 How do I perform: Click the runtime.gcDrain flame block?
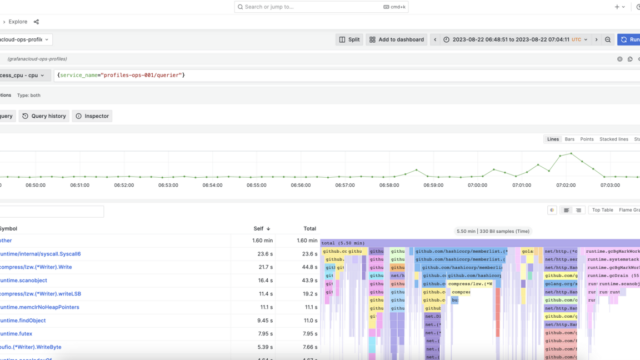click(613, 276)
